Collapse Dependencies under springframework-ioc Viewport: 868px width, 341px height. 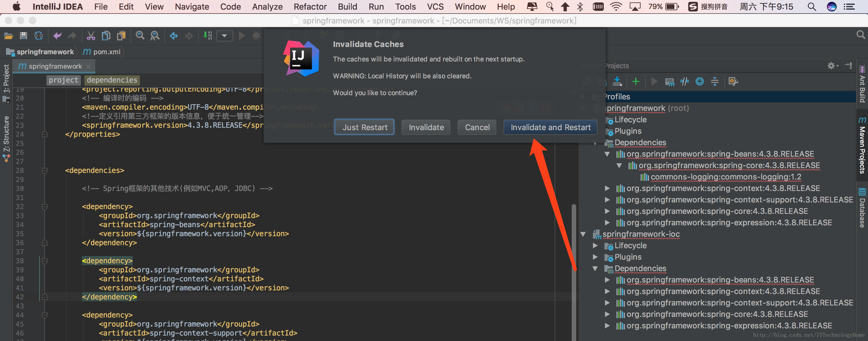click(x=595, y=269)
